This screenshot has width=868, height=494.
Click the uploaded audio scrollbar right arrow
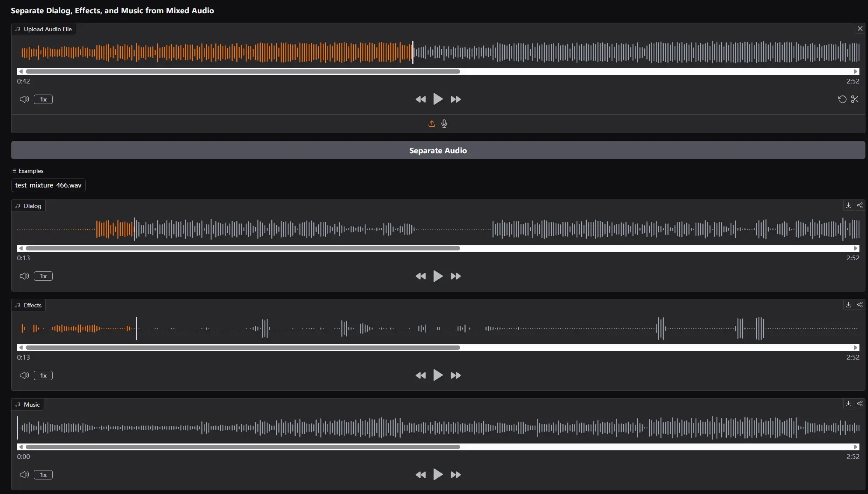856,71
